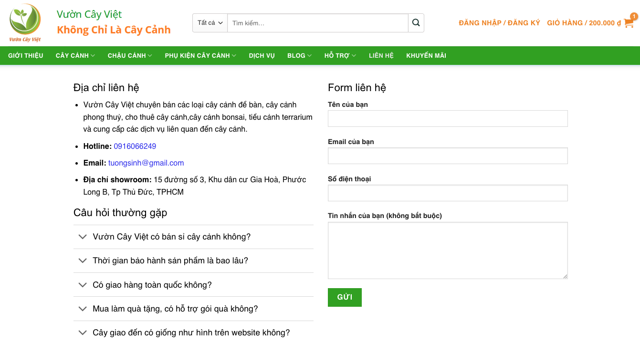Open ĐĂNG NHẬP / ĐĂNG KÝ link
The image size is (640, 364).
pyautogui.click(x=499, y=22)
